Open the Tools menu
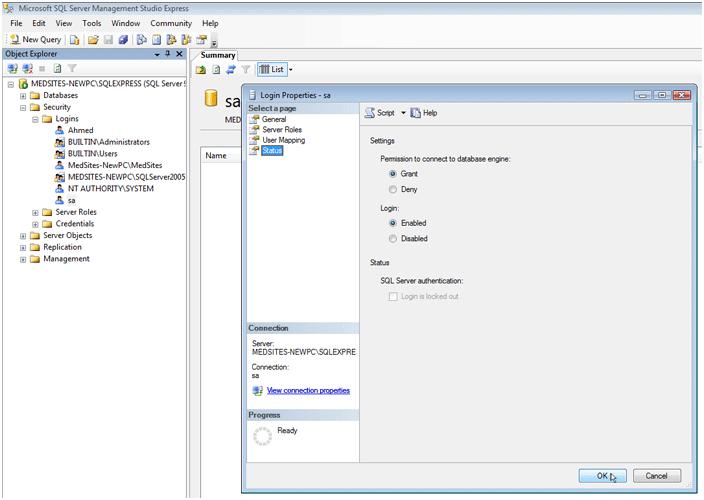Viewport: 704px width, 500px height. pyautogui.click(x=92, y=23)
